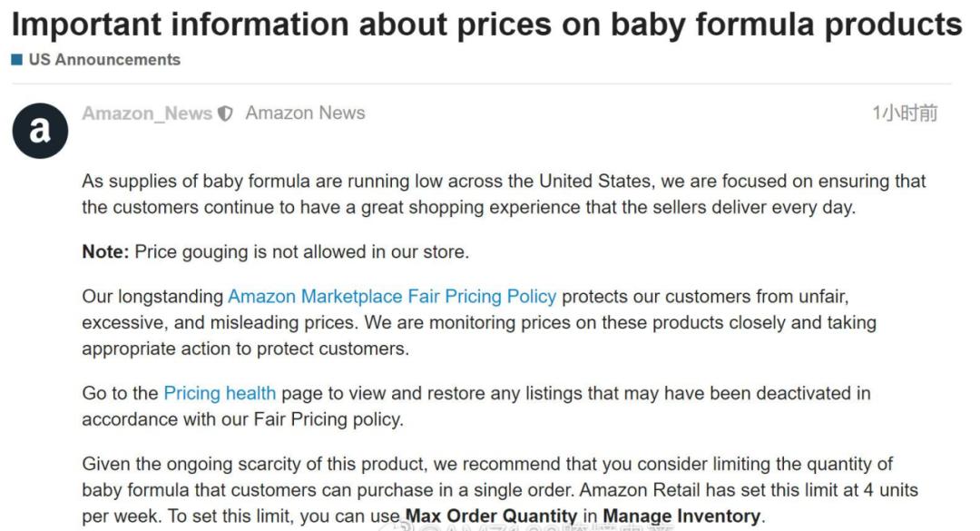Click the line "appropriate action to protect customers"
The image size is (980, 531).
click(245, 349)
